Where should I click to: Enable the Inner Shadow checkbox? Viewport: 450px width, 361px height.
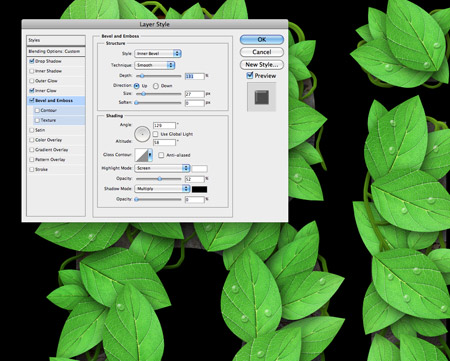pos(32,71)
